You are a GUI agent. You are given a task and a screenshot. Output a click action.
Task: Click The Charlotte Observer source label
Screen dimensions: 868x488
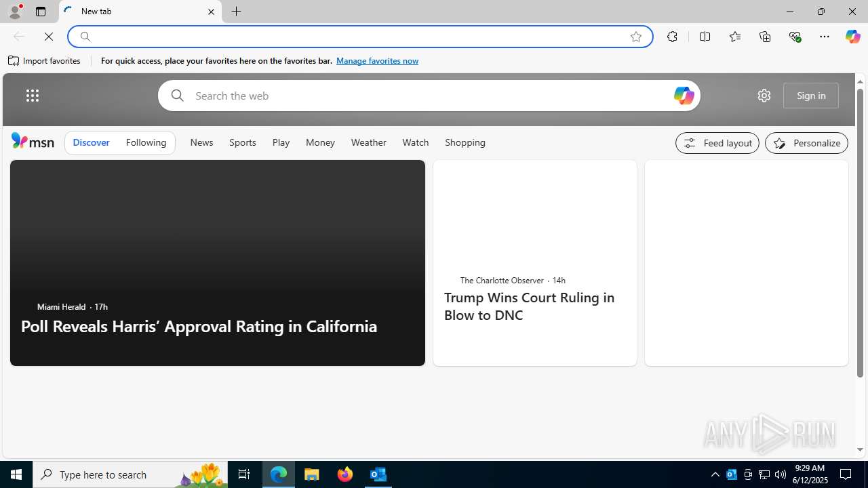tap(502, 281)
